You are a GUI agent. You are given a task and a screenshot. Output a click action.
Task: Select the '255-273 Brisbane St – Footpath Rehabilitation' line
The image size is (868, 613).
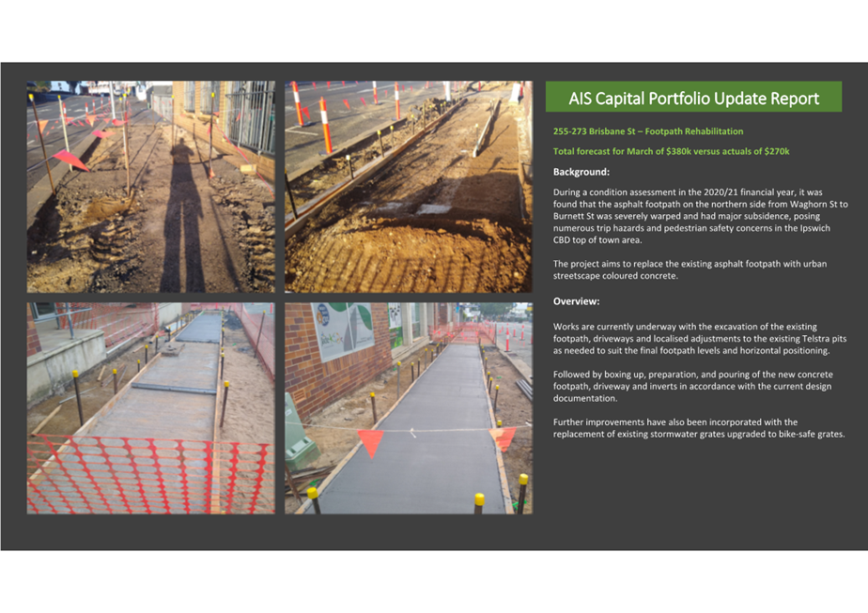[647, 131]
